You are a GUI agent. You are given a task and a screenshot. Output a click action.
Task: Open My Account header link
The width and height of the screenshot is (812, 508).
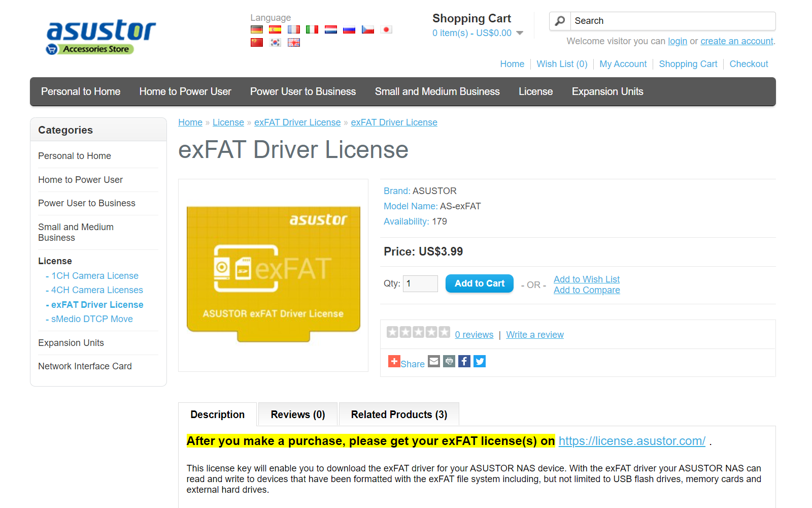click(623, 64)
